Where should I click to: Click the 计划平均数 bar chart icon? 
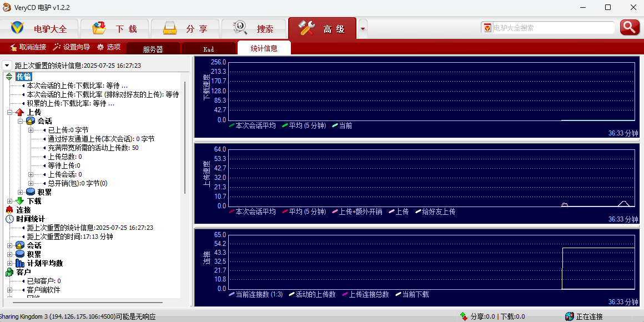coord(20,263)
